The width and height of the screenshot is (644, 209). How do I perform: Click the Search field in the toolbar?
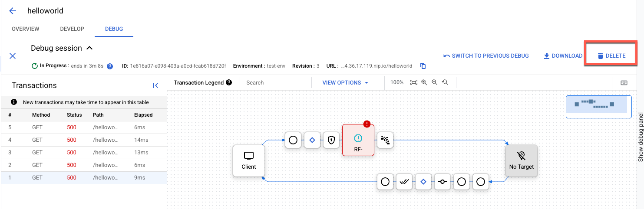click(276, 83)
